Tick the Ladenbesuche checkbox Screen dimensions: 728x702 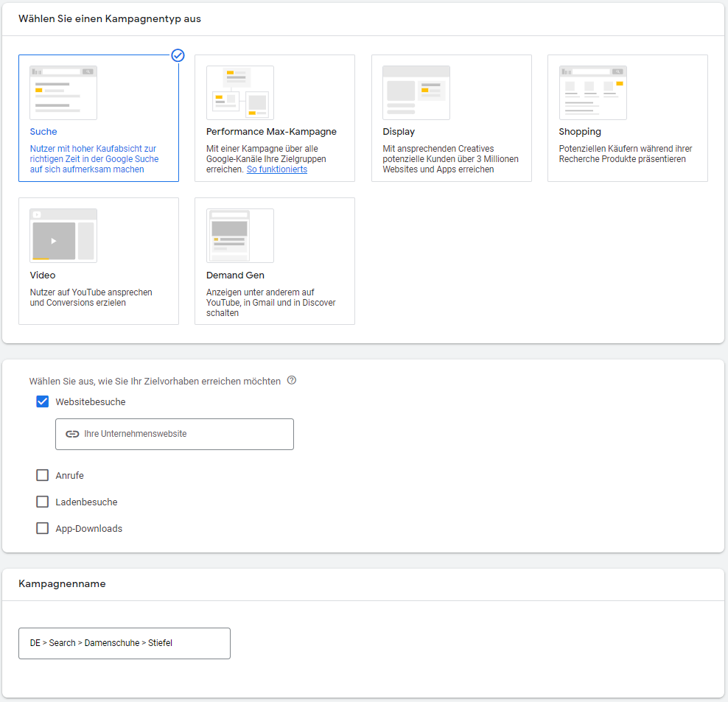[x=43, y=502]
